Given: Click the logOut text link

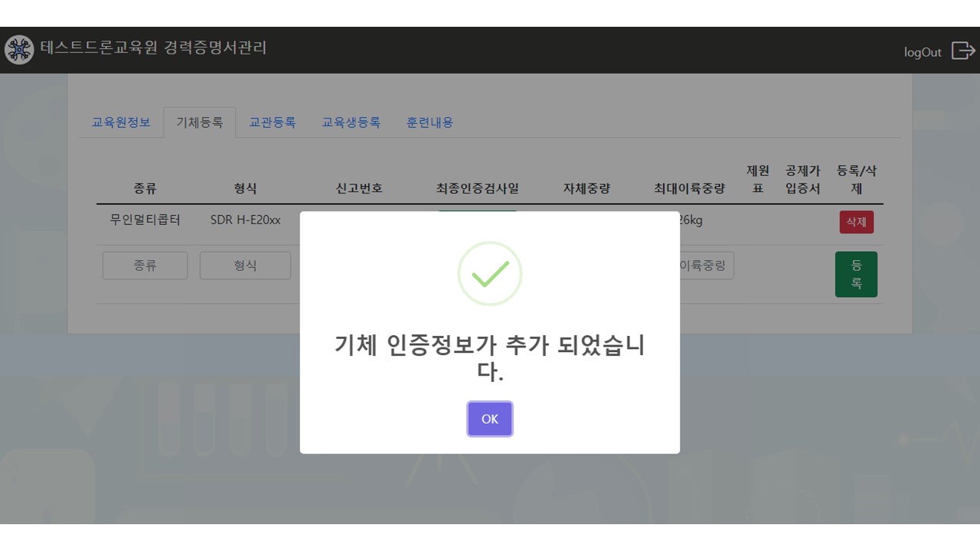Looking at the screenshot, I should point(923,52).
